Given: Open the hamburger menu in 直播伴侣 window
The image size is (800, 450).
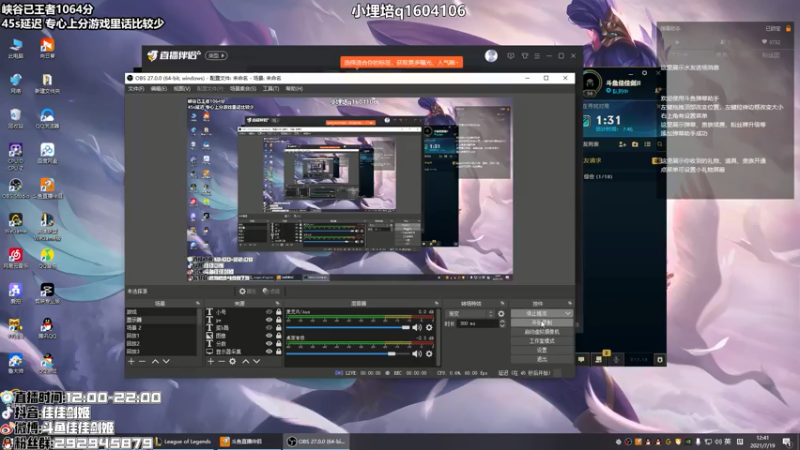Looking at the screenshot, I should point(537,56).
